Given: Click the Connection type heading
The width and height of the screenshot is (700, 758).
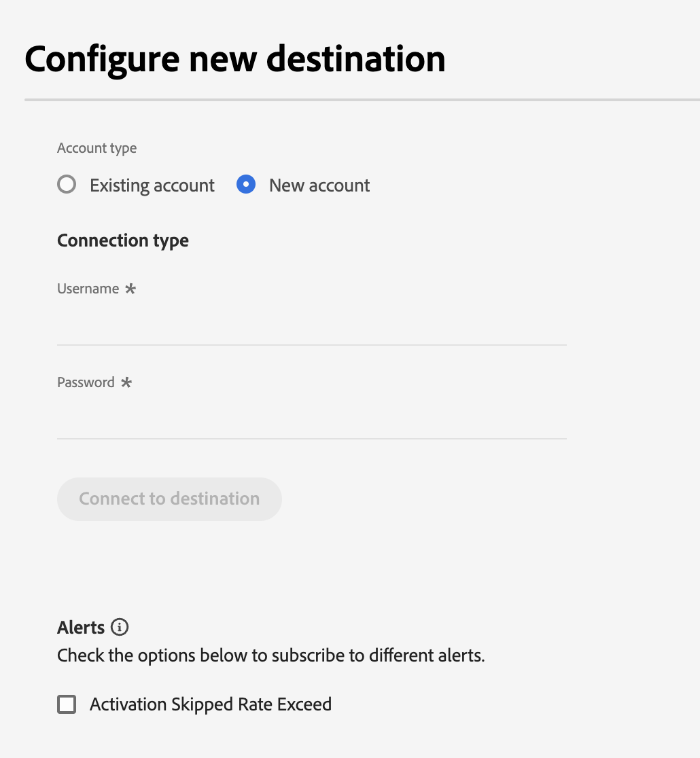Looking at the screenshot, I should (x=123, y=240).
